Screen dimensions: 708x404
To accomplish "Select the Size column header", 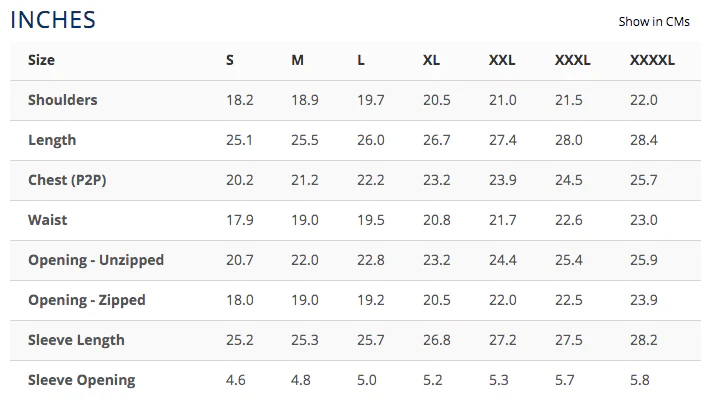I will coord(42,60).
